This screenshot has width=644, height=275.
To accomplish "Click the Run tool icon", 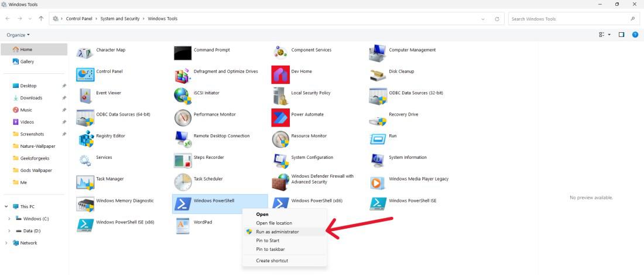I will [378, 139].
